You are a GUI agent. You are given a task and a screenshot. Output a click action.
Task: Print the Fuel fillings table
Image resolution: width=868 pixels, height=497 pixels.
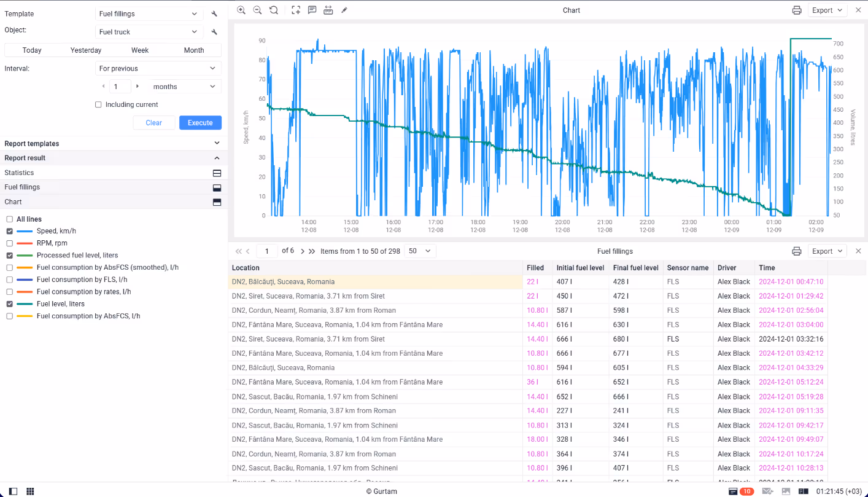pos(797,251)
